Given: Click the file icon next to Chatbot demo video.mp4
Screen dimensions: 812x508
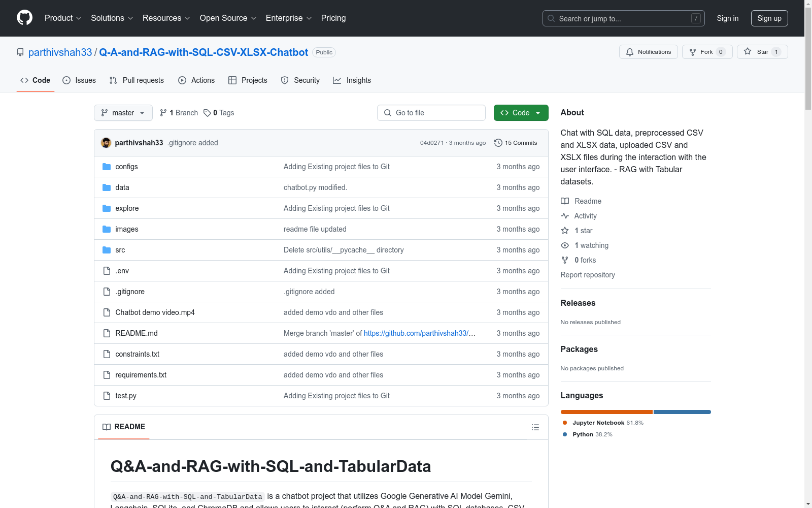Looking at the screenshot, I should pyautogui.click(x=107, y=312).
